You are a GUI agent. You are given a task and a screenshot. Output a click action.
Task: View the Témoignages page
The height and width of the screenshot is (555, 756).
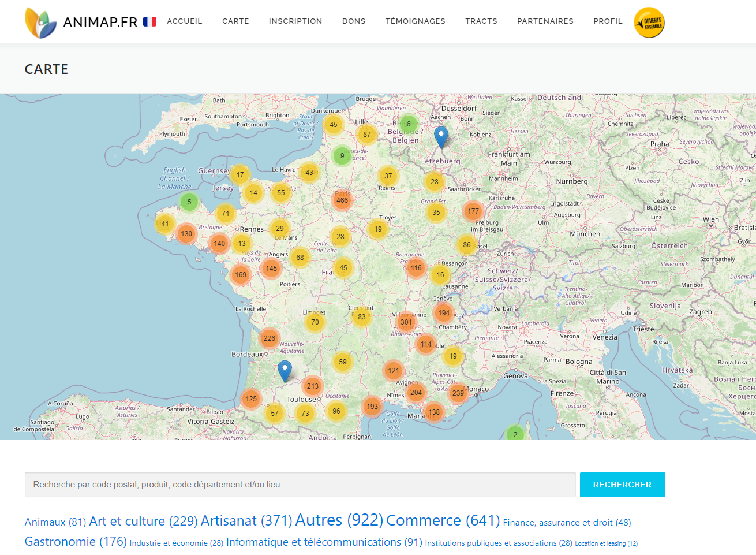pyautogui.click(x=416, y=21)
